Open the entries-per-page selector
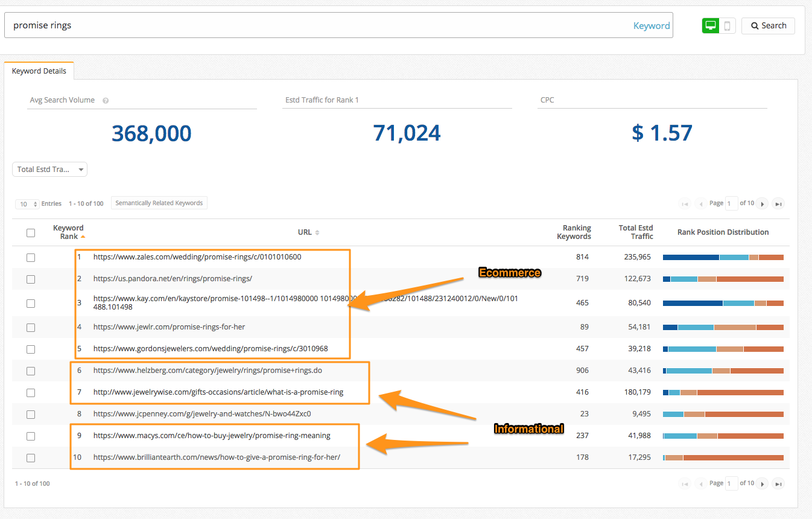This screenshot has width=812, height=519. coord(27,204)
